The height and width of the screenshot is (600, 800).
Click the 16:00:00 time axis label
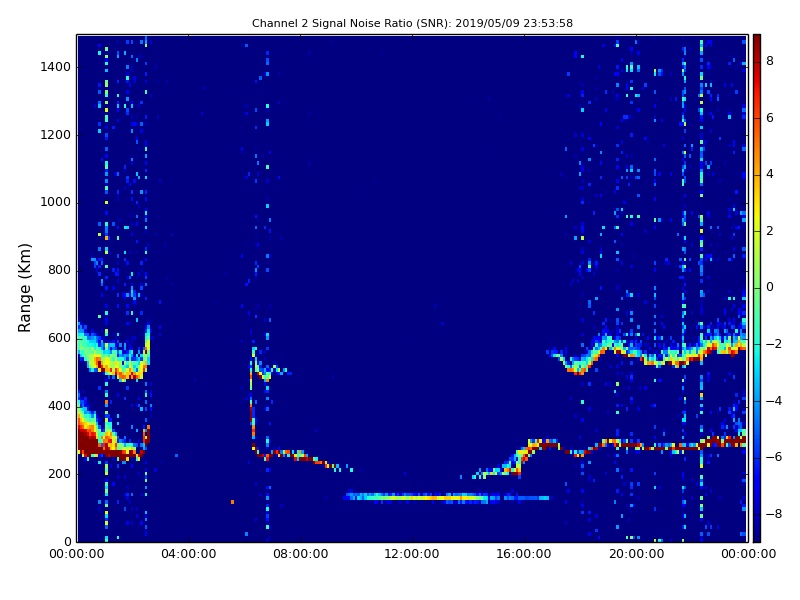point(524,554)
